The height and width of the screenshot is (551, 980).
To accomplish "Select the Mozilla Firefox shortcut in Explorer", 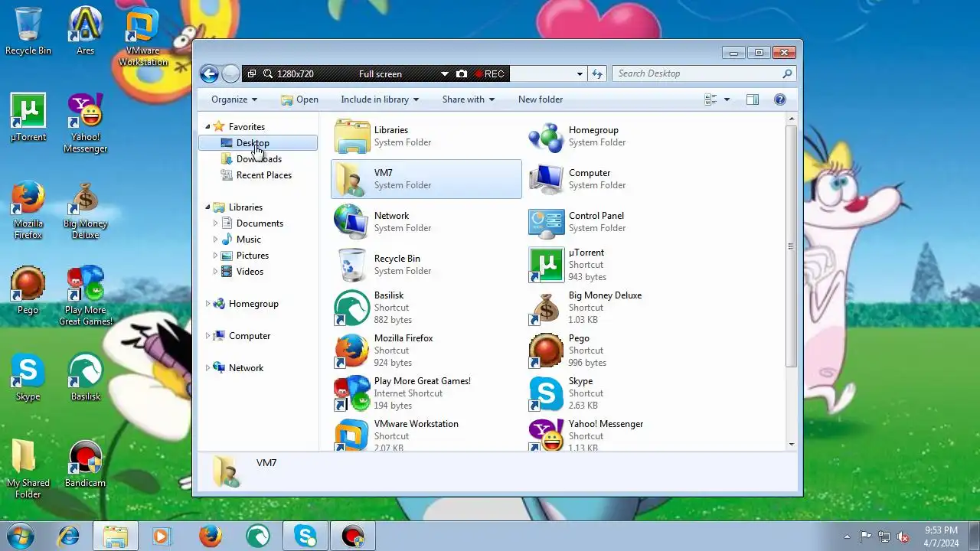I will point(426,350).
